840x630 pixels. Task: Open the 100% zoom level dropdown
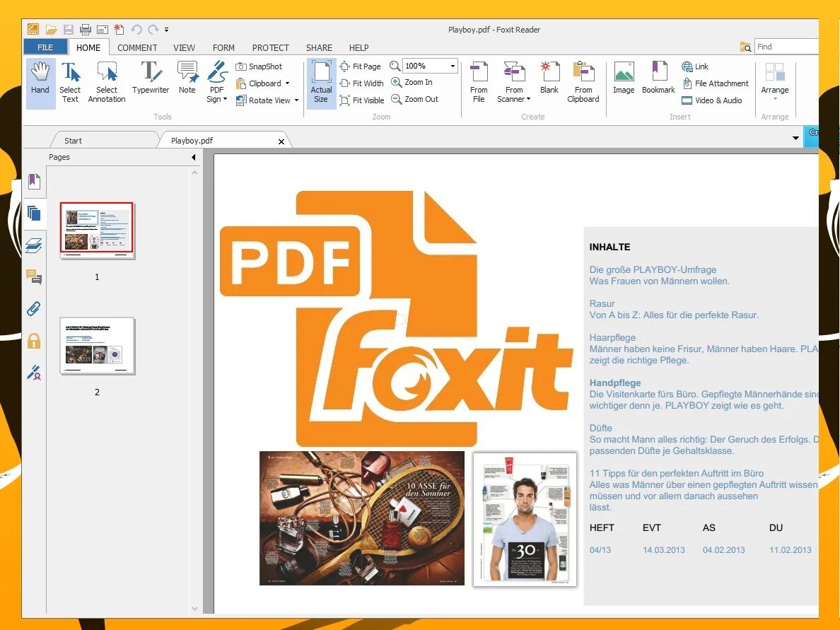453,66
